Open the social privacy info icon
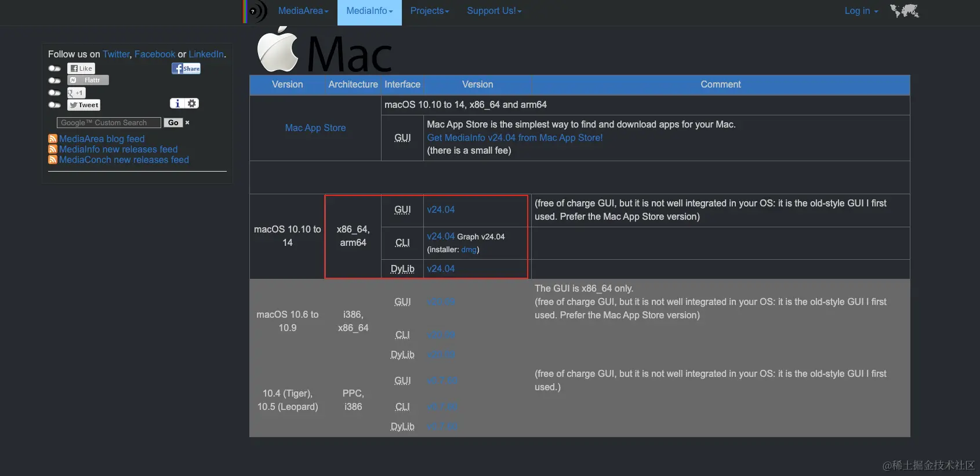This screenshot has width=980, height=476. pyautogui.click(x=177, y=103)
